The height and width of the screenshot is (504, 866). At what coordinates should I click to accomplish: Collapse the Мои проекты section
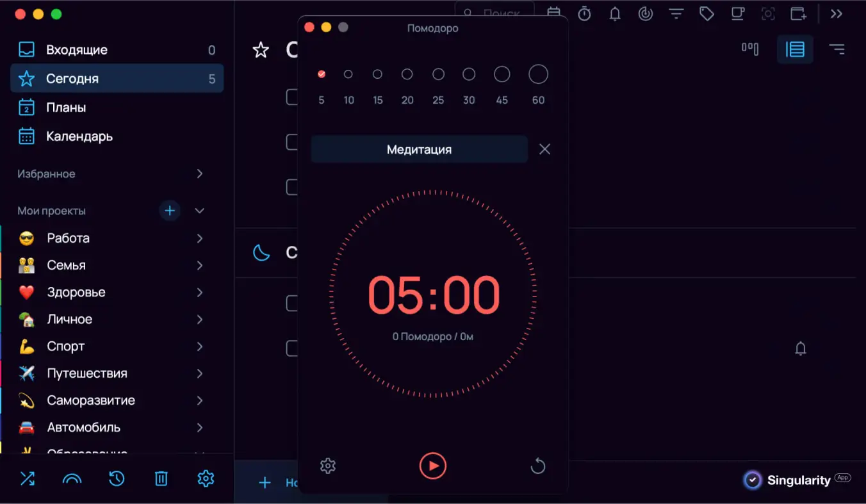point(200,211)
